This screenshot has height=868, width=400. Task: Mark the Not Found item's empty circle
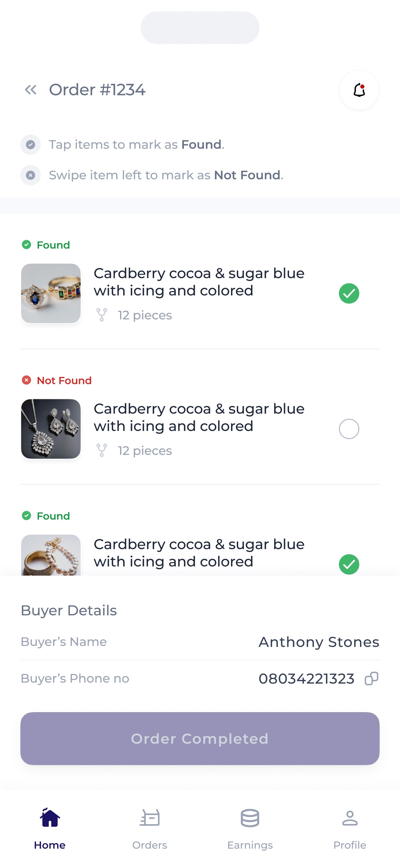pyautogui.click(x=349, y=429)
